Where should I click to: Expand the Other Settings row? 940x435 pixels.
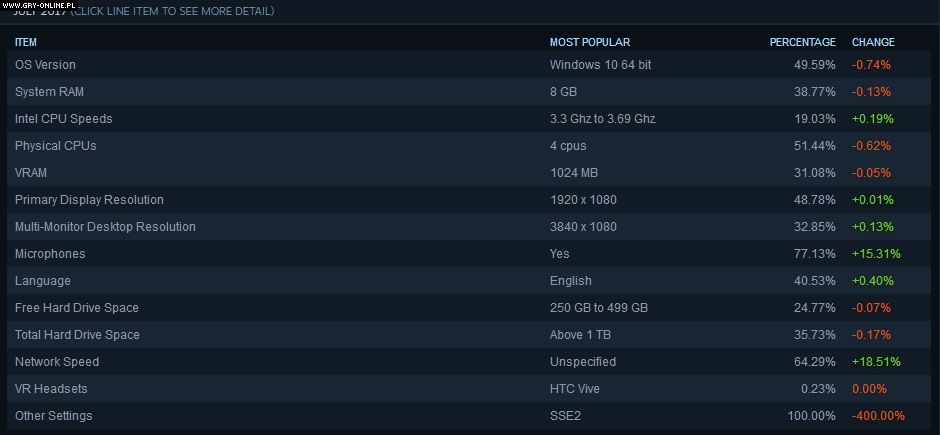pyautogui.click(x=54, y=416)
